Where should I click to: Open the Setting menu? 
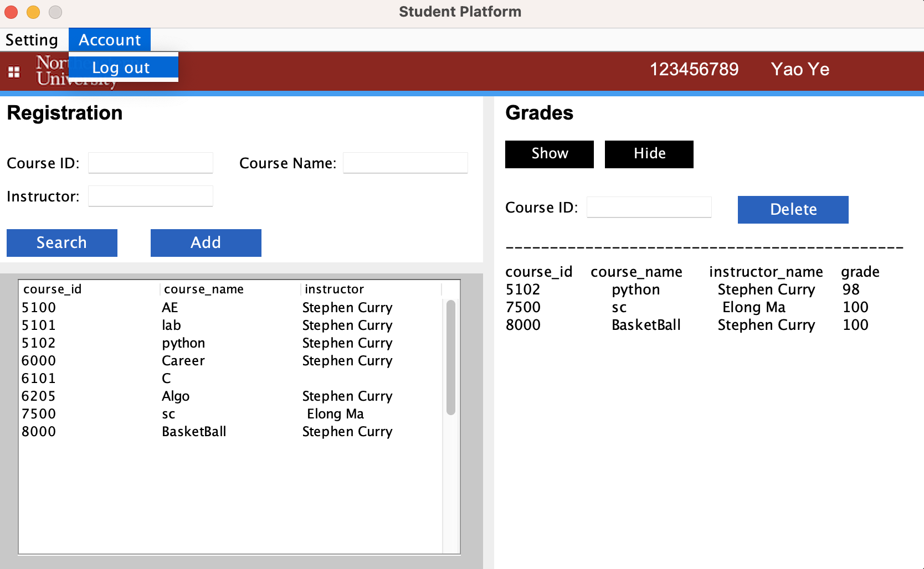(x=32, y=40)
